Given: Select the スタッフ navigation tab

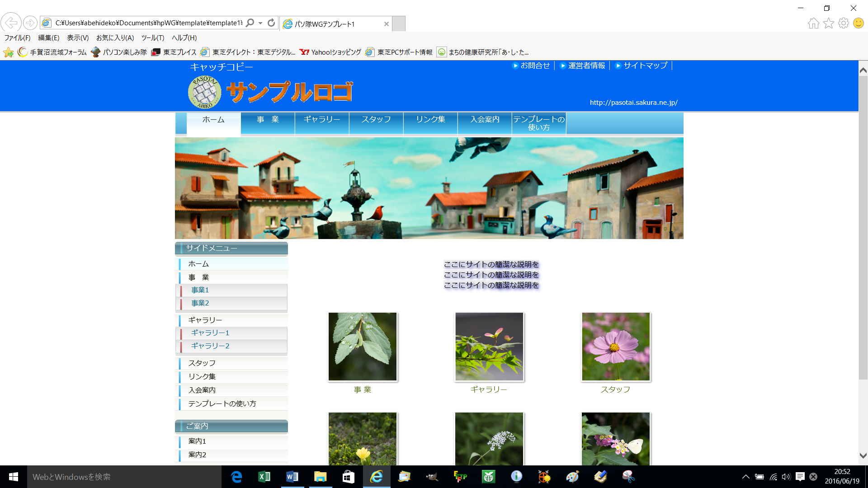Looking at the screenshot, I should pos(376,123).
